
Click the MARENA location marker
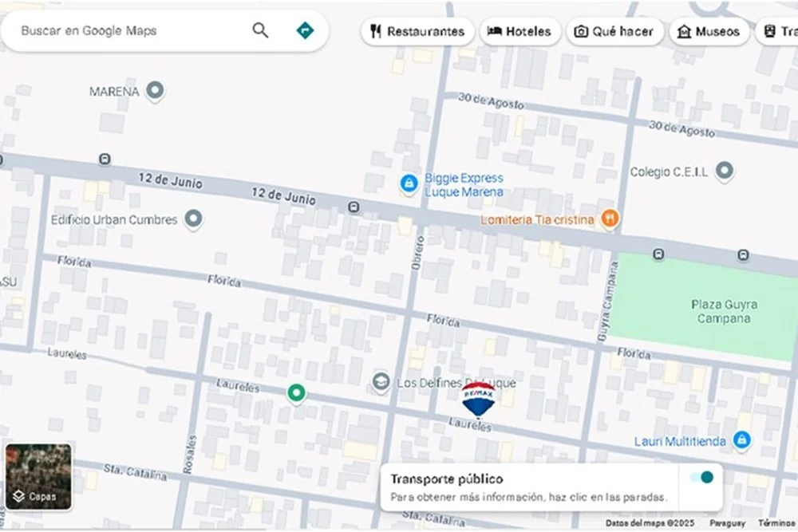[x=156, y=91]
